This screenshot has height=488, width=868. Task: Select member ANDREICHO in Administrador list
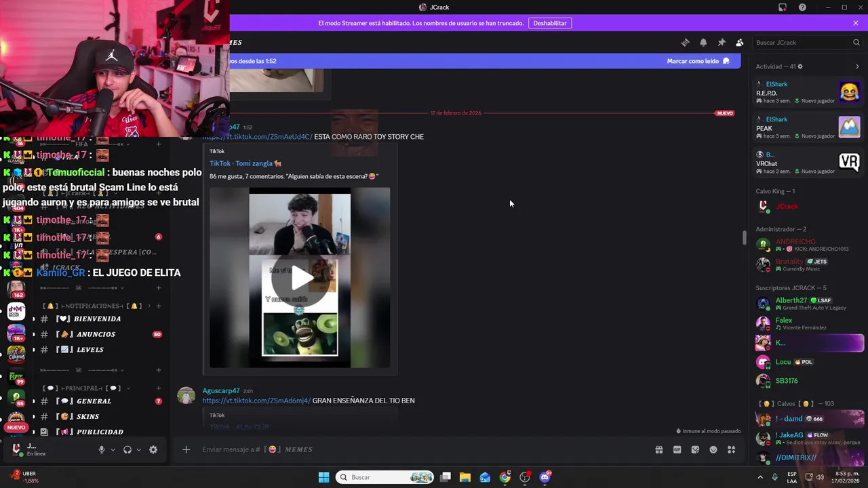(808, 245)
